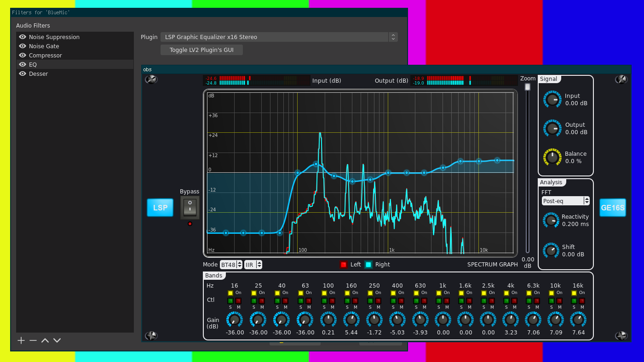
Task: Click the 16k band gain knob
Action: (578, 320)
